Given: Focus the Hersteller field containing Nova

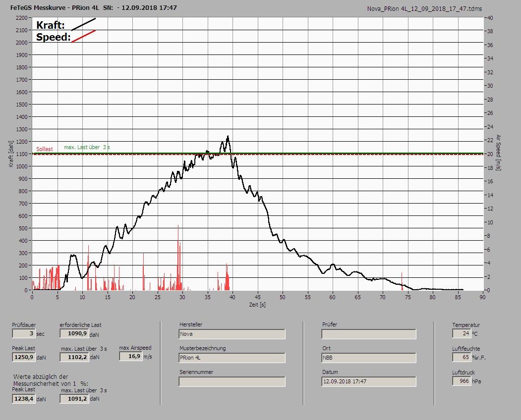Looking at the screenshot, I should (232, 334).
